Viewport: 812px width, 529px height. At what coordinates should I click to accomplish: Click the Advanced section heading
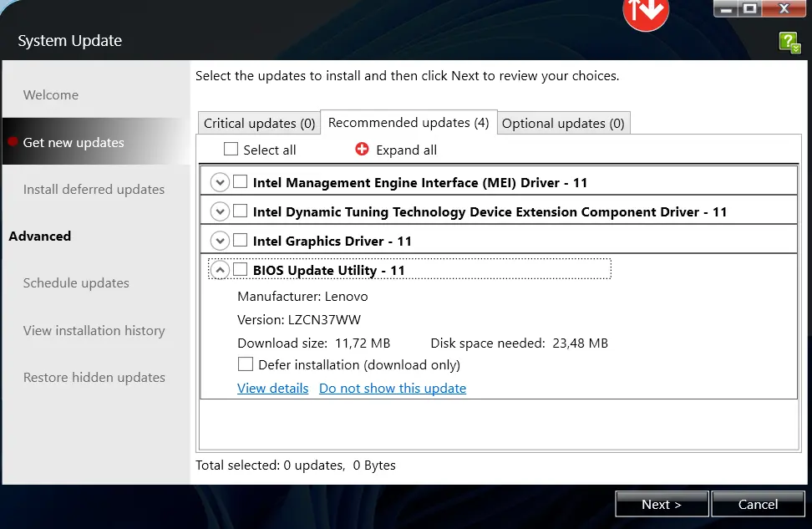pos(40,237)
